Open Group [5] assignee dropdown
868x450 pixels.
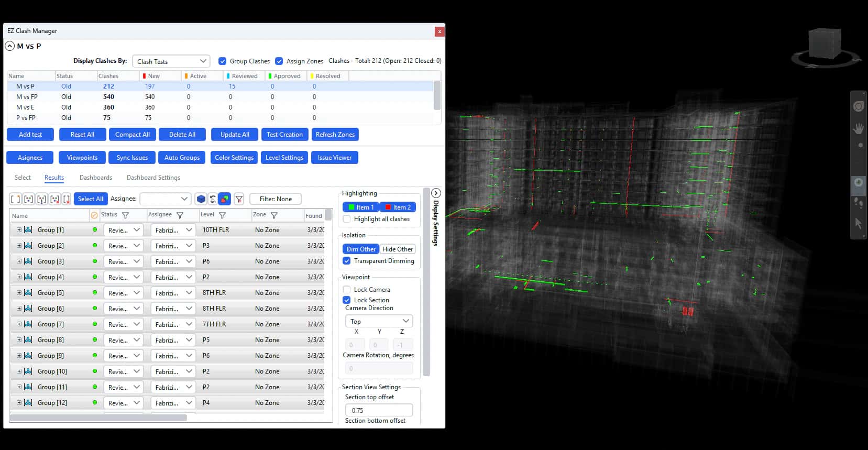point(173,293)
